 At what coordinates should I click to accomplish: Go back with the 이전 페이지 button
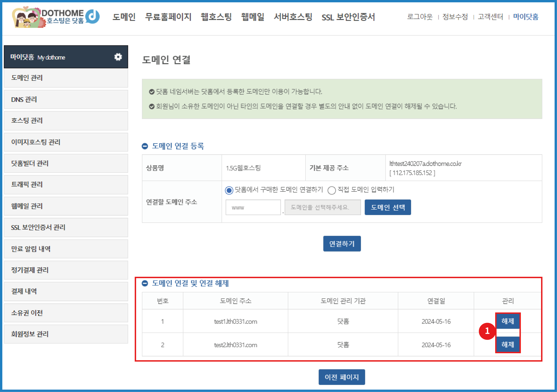pos(342,377)
